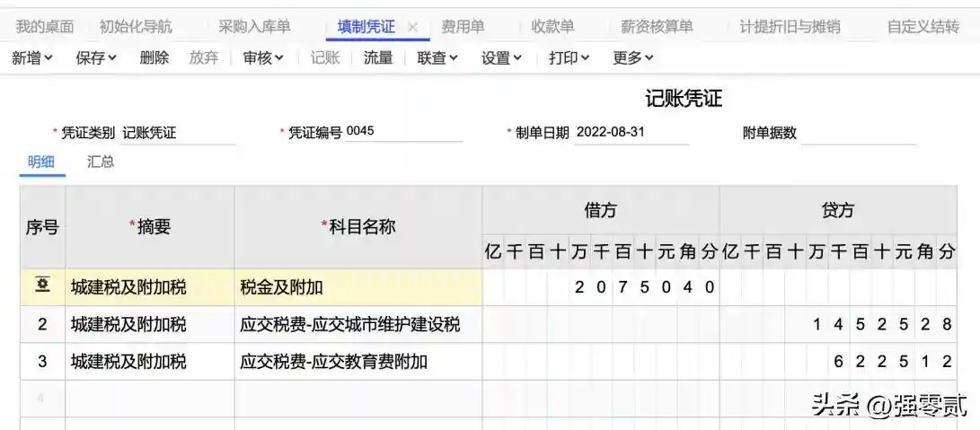The height and width of the screenshot is (430, 980).
Task: Open the 采购入库单 tab
Action: [x=254, y=27]
